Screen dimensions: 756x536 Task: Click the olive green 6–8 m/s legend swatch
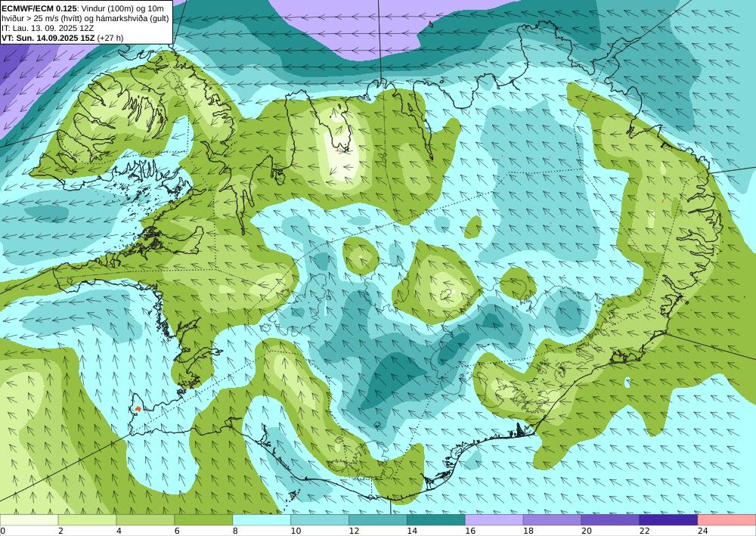(203, 520)
